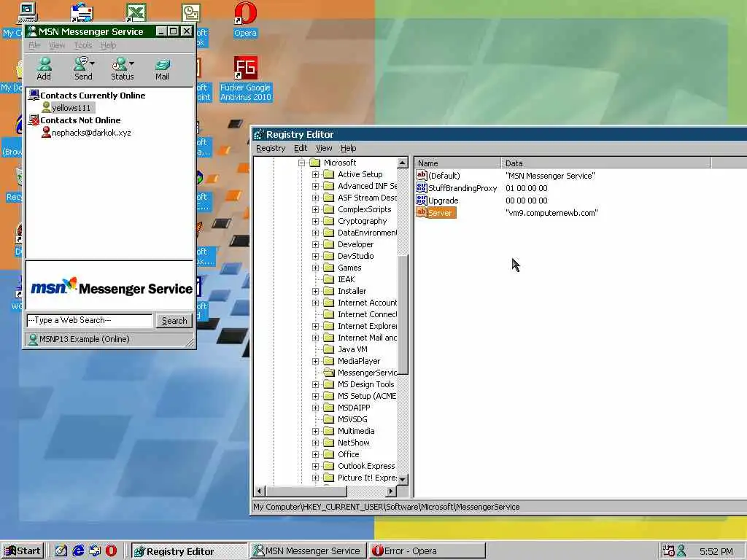Select the StuffBrandingProxy binary value icon
This screenshot has height=560, width=747.
click(421, 187)
